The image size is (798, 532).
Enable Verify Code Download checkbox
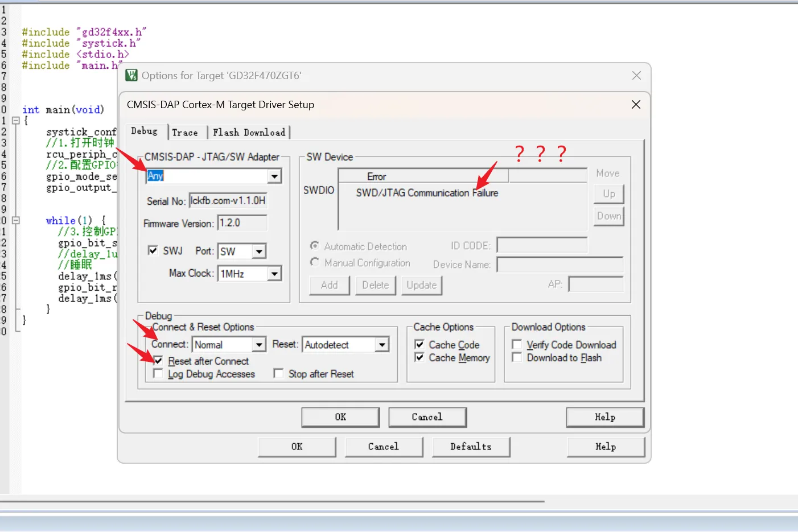517,345
